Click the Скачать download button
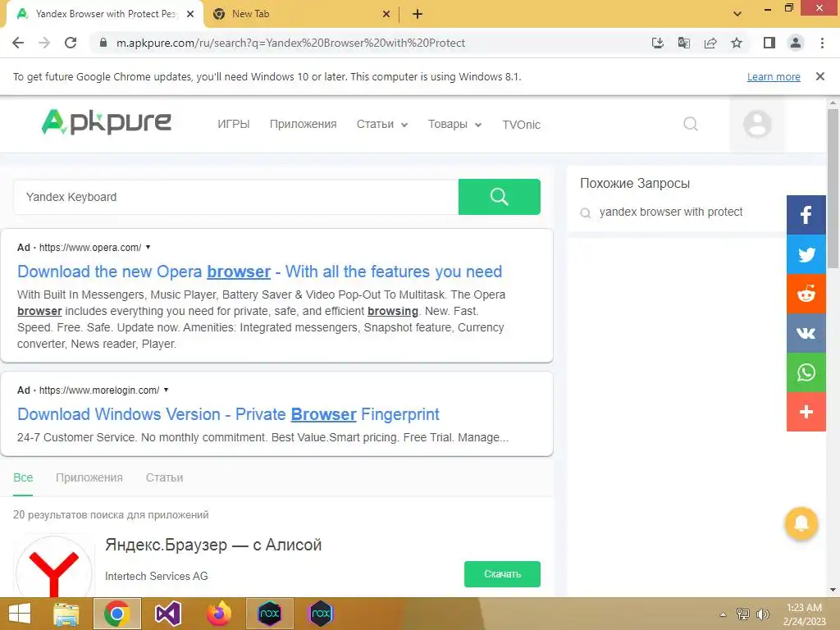Viewport: 840px width, 630px height. tap(503, 573)
